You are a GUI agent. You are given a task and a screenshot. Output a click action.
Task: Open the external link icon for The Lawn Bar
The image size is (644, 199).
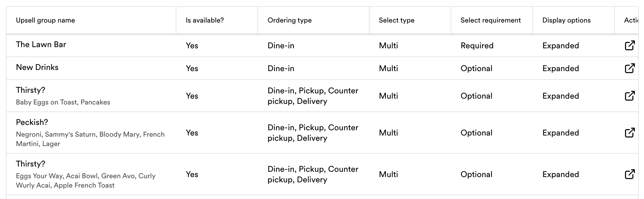[x=630, y=45]
